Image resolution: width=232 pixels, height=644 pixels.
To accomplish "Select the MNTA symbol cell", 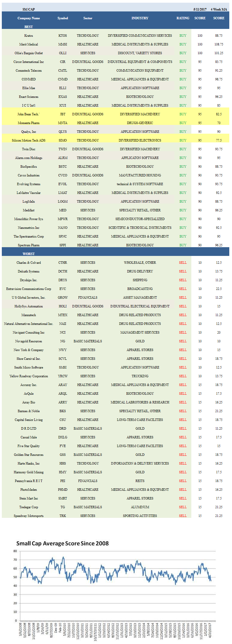I will [x=63, y=123].
